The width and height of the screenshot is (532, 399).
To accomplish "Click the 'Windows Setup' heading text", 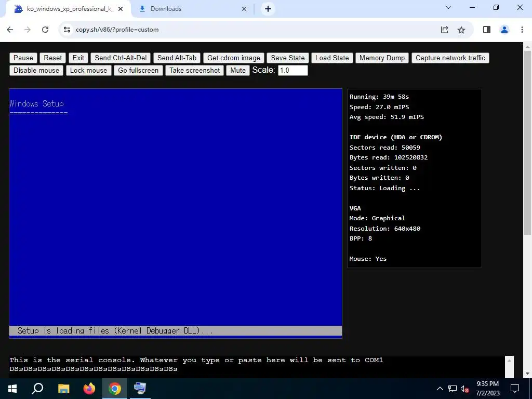I will coord(37,103).
